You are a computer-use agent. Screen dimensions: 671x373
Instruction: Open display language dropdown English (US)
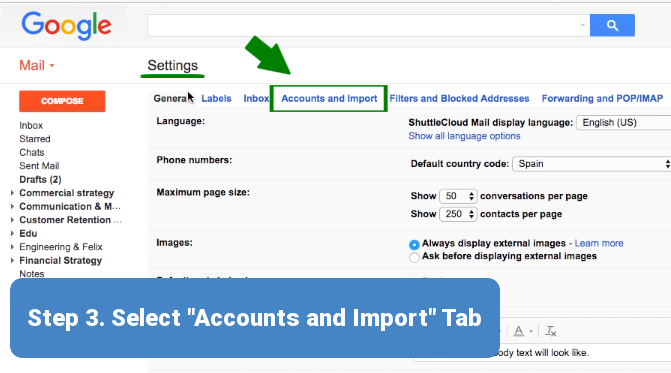tap(623, 123)
